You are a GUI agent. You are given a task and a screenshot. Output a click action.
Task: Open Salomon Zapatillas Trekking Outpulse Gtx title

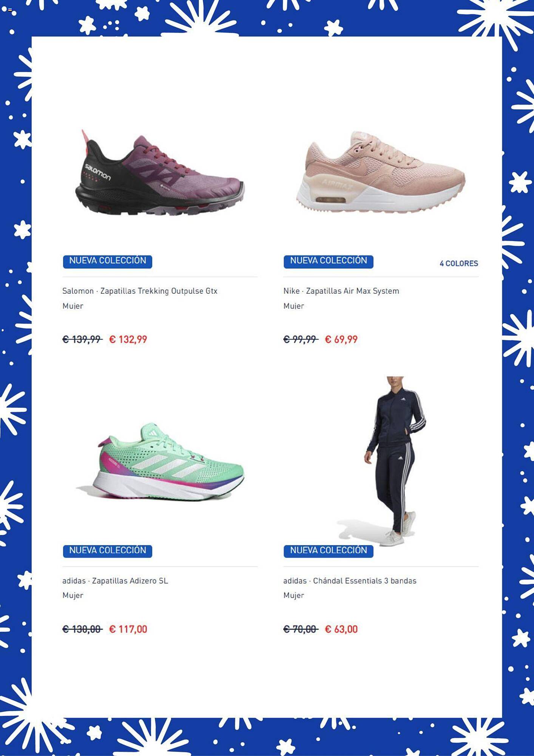coord(140,291)
